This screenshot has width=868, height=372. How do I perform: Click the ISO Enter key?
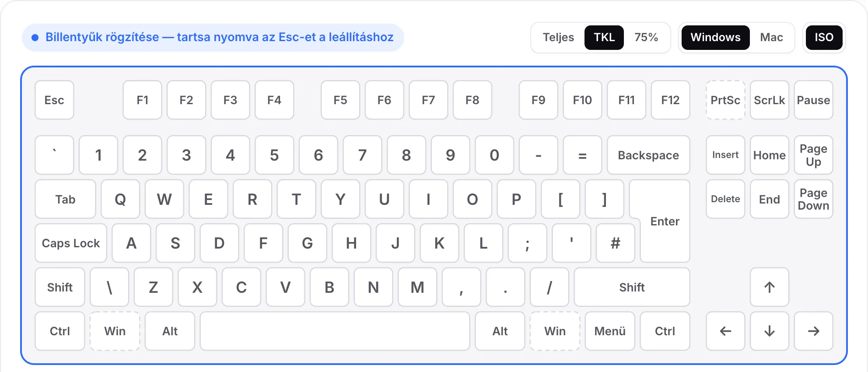point(665,221)
